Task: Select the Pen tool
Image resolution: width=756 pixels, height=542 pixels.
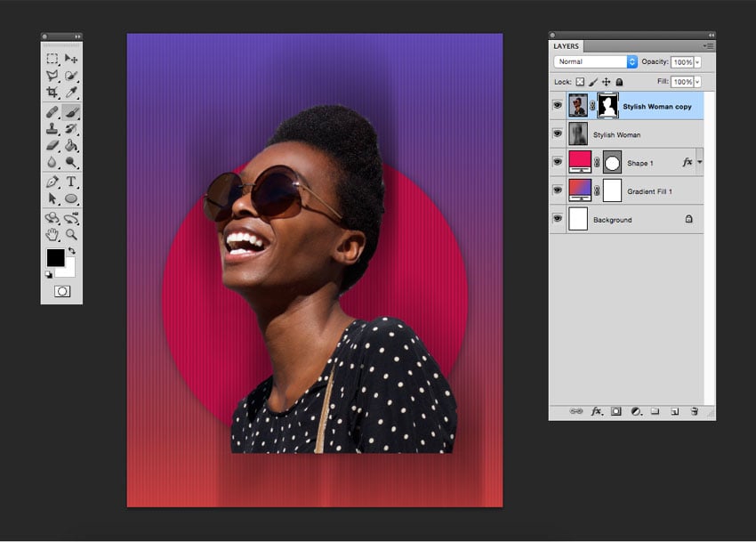Action: 52,182
